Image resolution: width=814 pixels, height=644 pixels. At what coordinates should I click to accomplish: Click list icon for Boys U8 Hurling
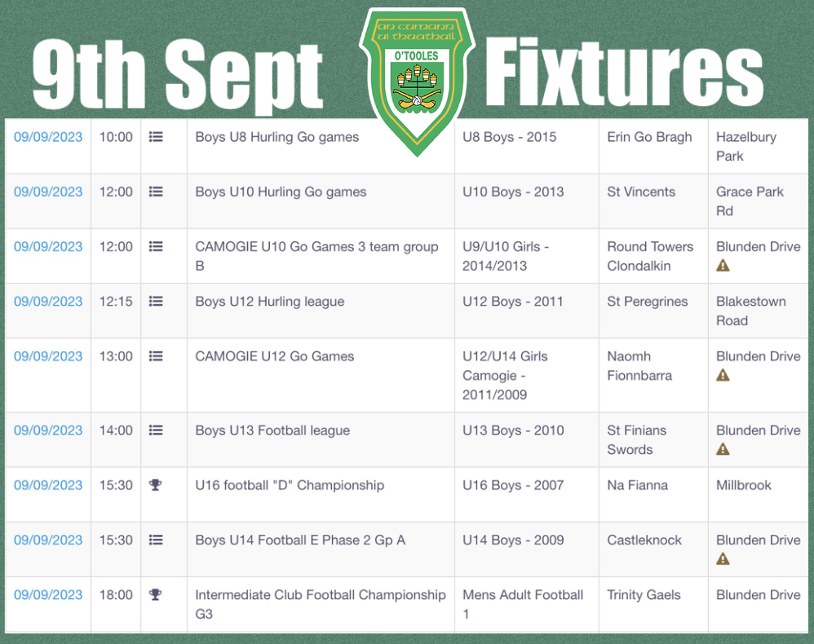[156, 137]
